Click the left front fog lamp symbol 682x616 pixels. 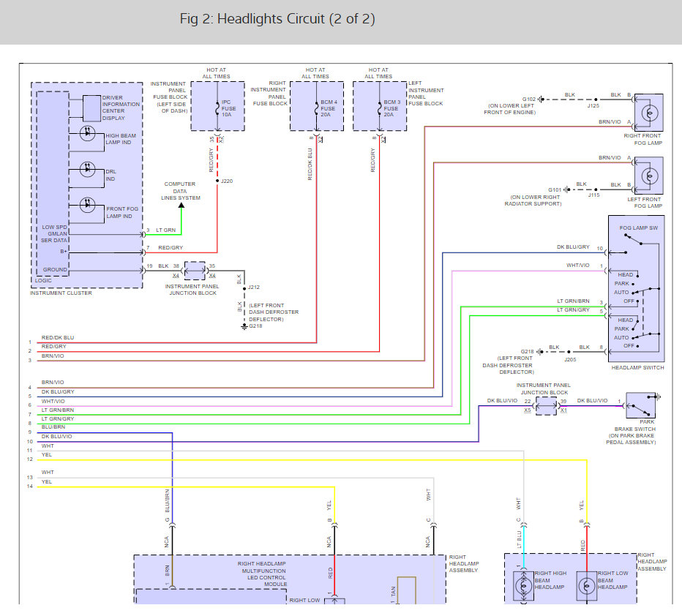[x=649, y=176]
